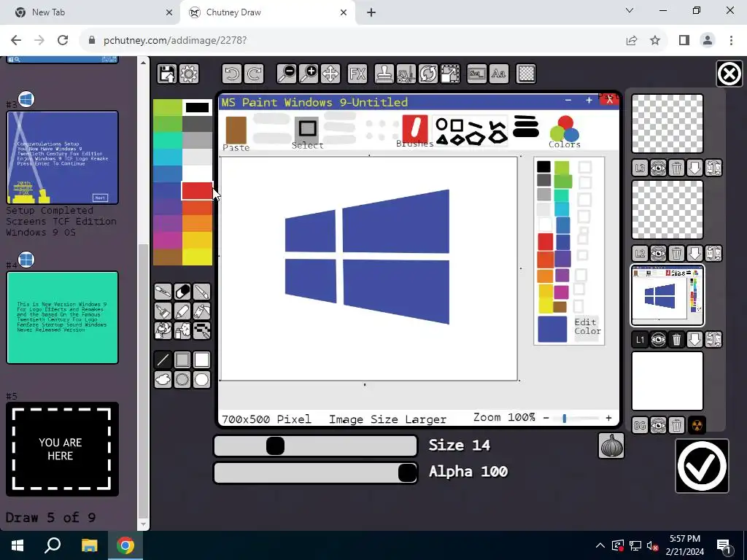
Task: Select the spray can tool
Action: 182,330
